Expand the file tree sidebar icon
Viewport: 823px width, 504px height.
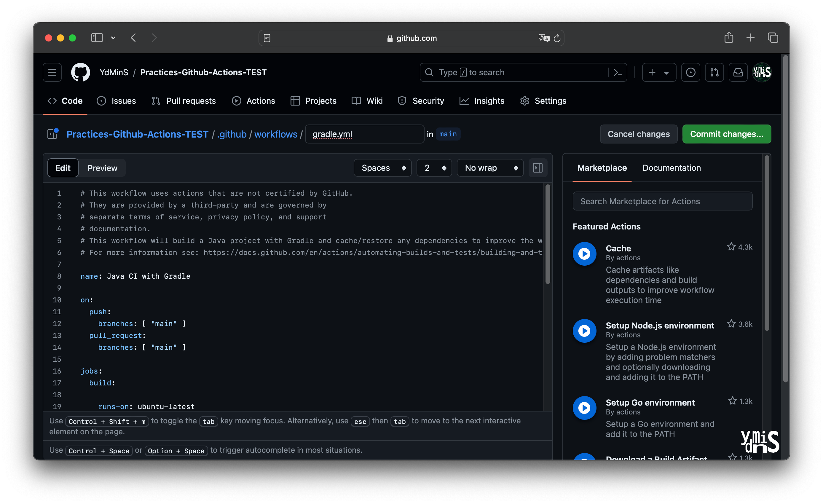point(52,134)
